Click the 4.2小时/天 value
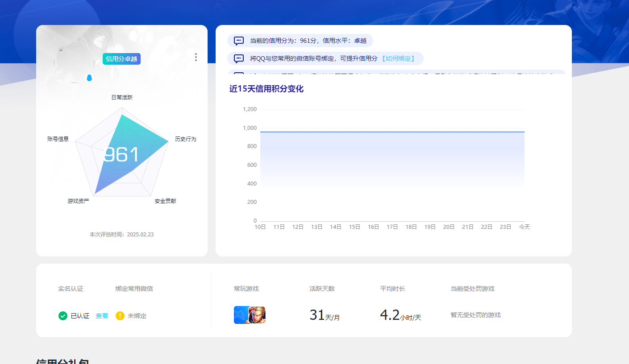The image size is (629, 364). coord(400,315)
